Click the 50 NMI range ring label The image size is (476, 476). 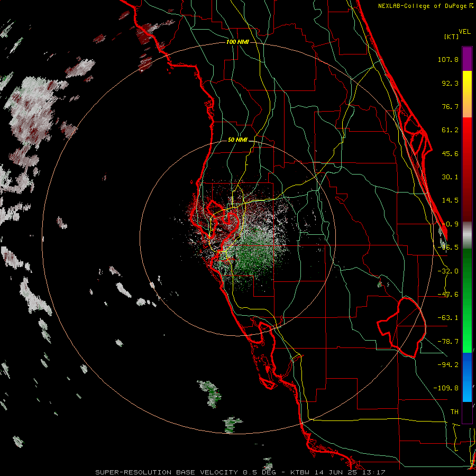(x=237, y=140)
